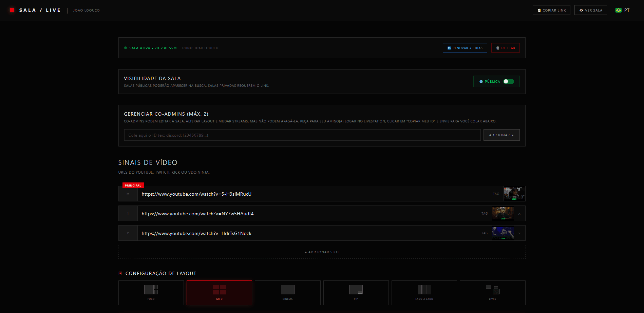Screen dimensions: 644x313
Task: Click Adicionar + to add a co-admin
Action: point(501,135)
